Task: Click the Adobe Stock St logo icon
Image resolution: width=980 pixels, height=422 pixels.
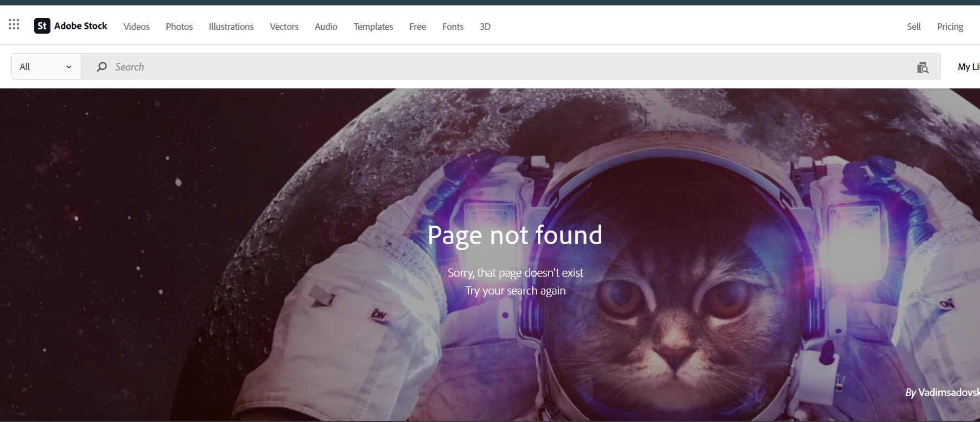Action: (42, 25)
